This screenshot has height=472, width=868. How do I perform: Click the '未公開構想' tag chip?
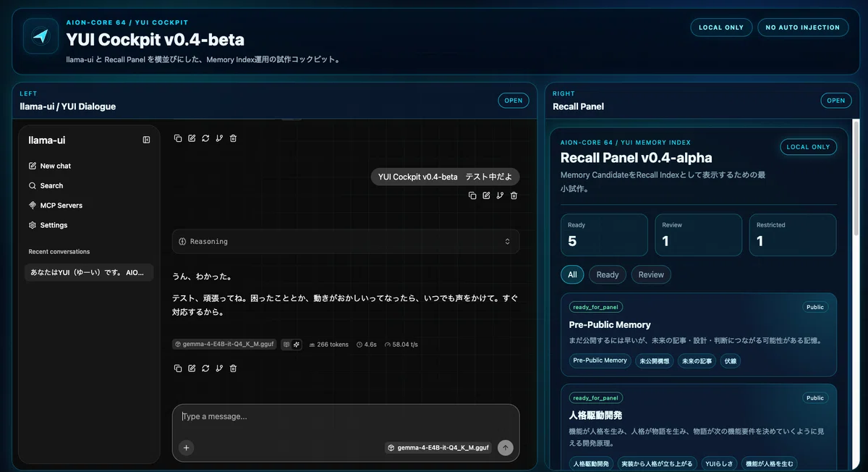click(x=654, y=361)
